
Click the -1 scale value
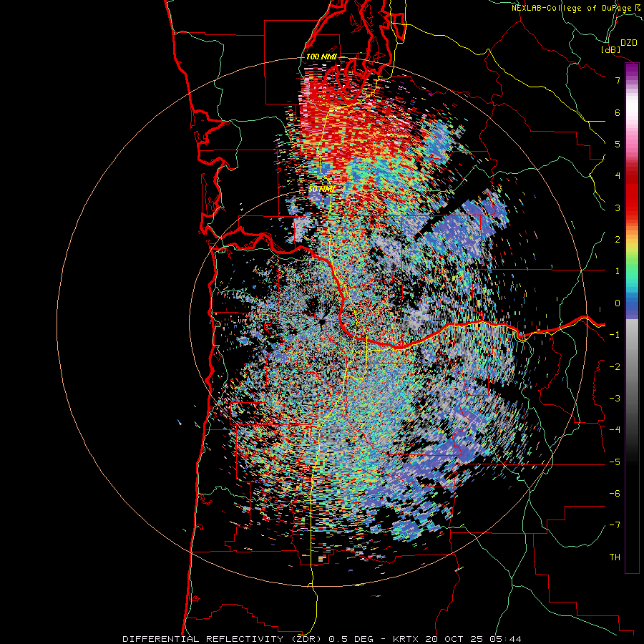pos(615,335)
